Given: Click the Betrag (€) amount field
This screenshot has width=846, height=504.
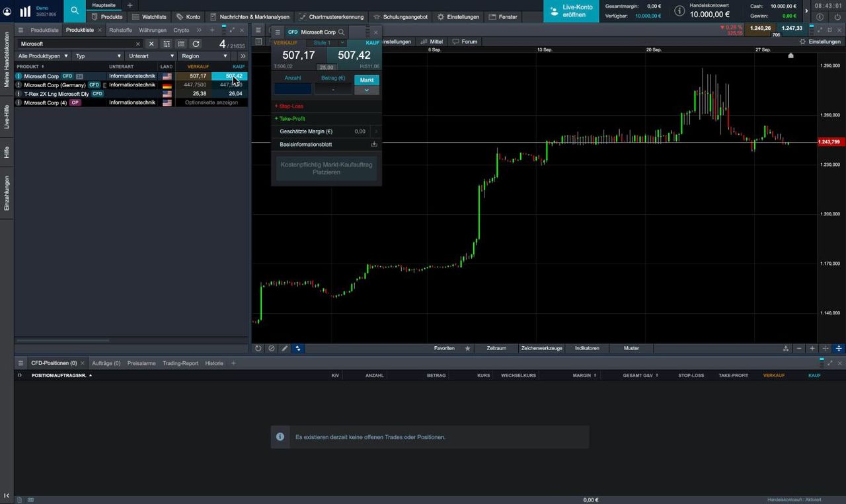Looking at the screenshot, I should (333, 89).
